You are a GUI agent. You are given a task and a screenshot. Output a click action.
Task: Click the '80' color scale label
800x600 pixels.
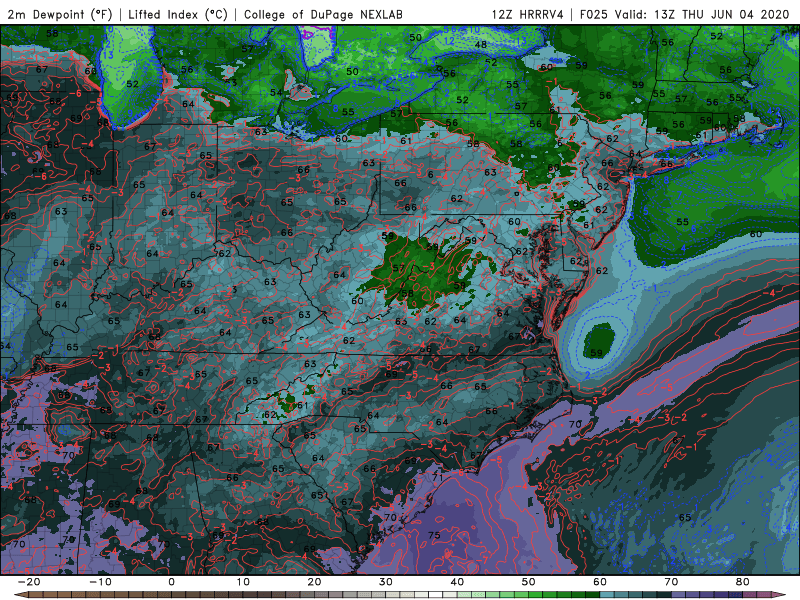pyautogui.click(x=743, y=582)
